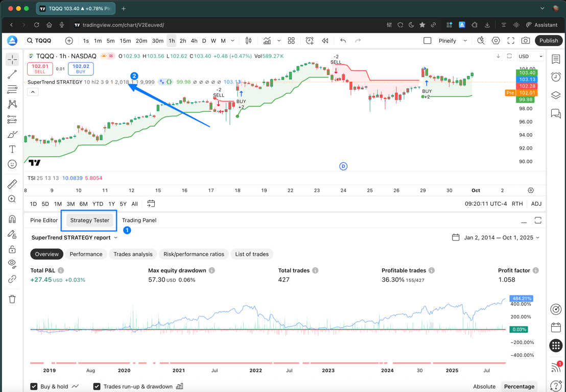Viewport: 566px width, 392px height.
Task: Open the alerts clock icon in right sidebar
Action: tap(556, 77)
